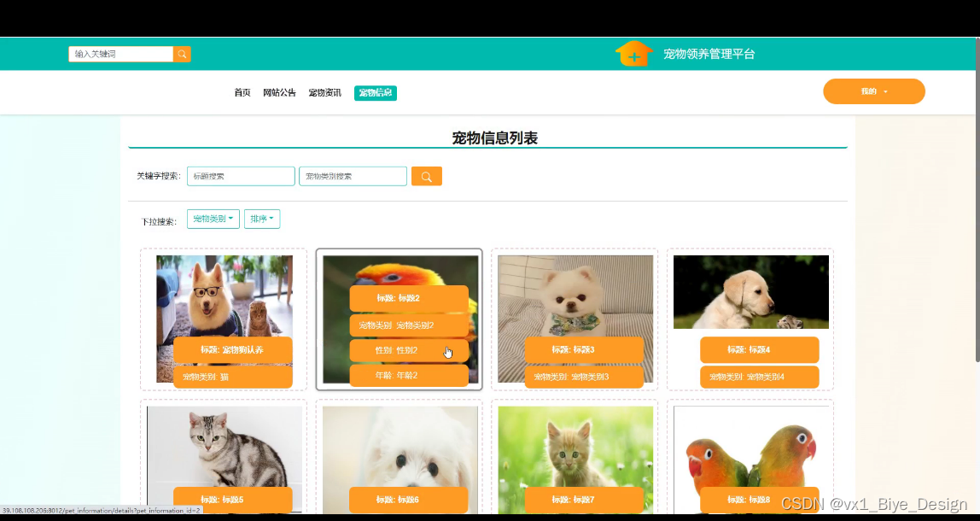Open 宠物资讯 nav item

pyautogui.click(x=325, y=92)
